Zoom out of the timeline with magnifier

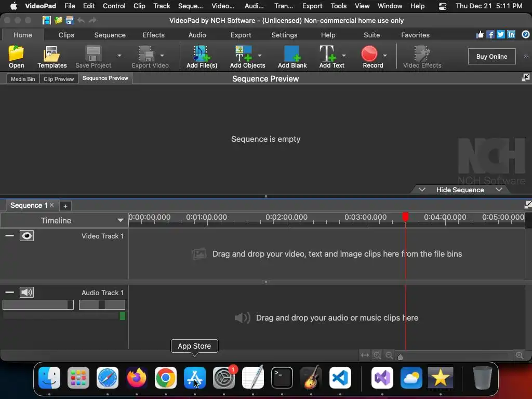[389, 355]
